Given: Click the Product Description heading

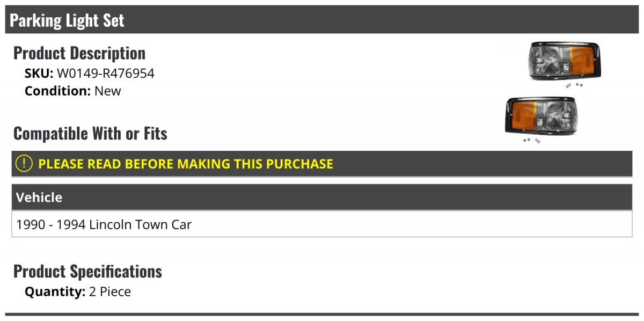Looking at the screenshot, I should point(79,53).
